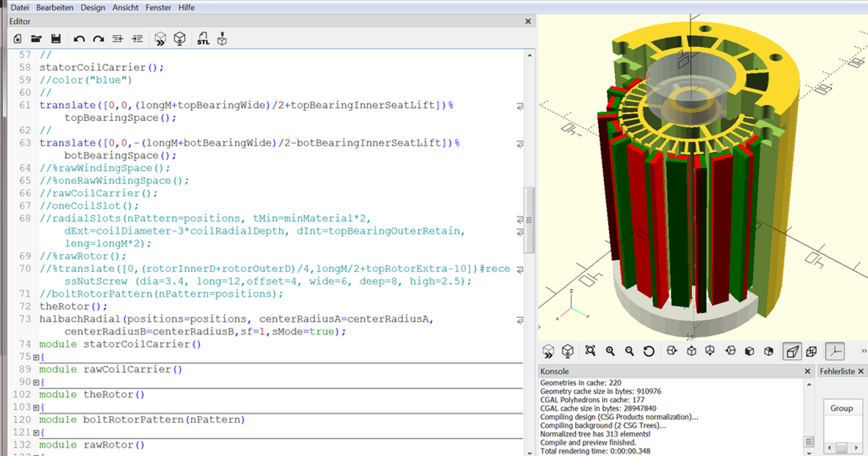
Task: Click the //color("blue") comment on line 59
Action: (86, 80)
